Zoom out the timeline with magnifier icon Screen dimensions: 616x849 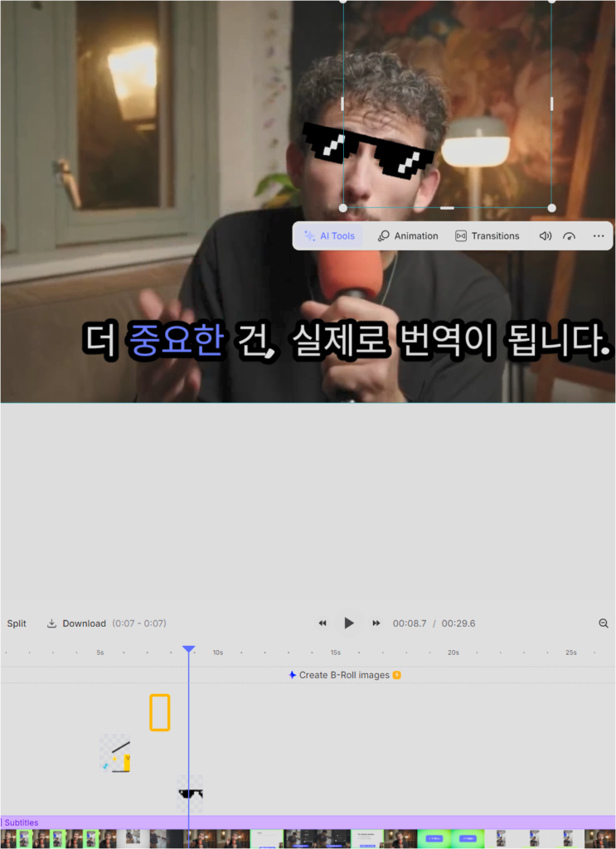tap(604, 623)
